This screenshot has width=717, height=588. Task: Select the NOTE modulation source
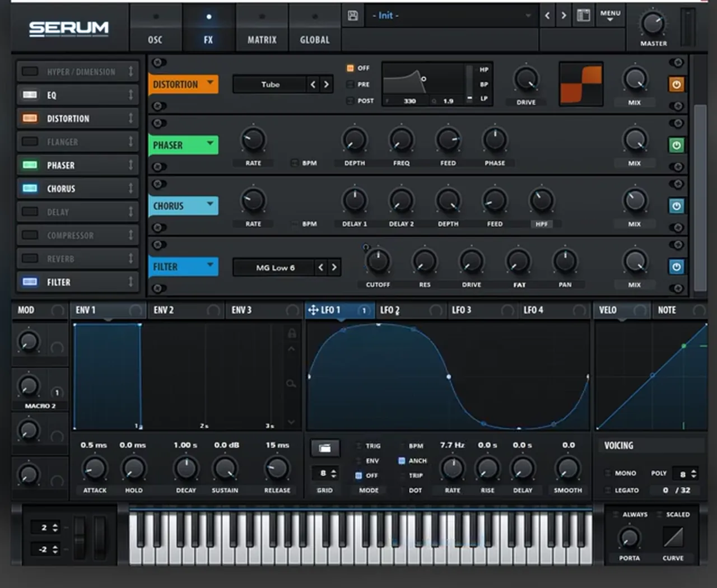[679, 310]
